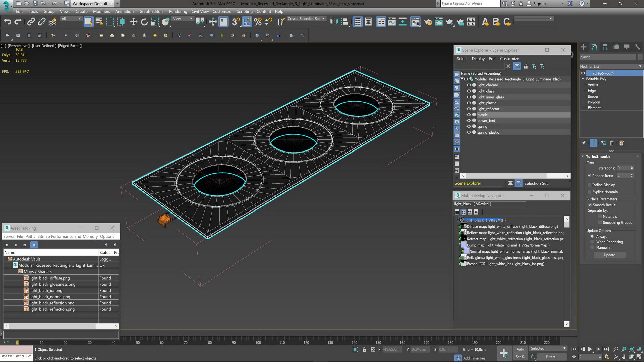This screenshot has width=644, height=362.
Task: Toggle Isoline Display checkbox
Action: [x=590, y=185]
